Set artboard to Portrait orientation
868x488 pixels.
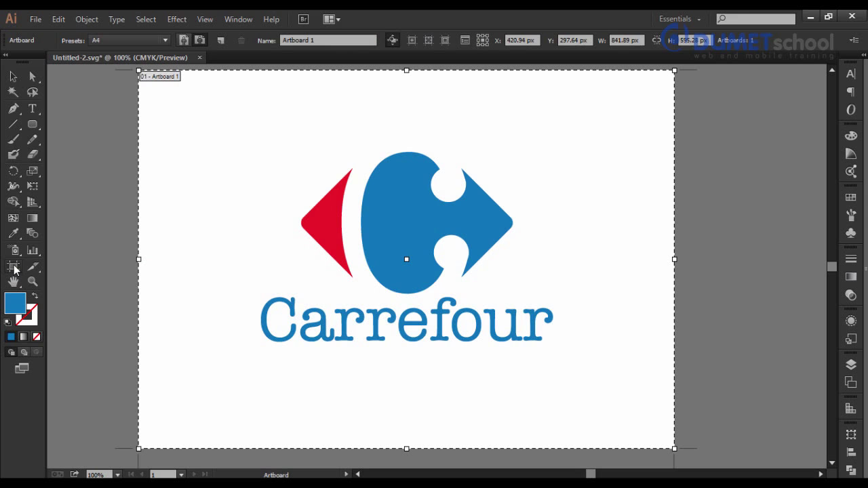(x=183, y=40)
